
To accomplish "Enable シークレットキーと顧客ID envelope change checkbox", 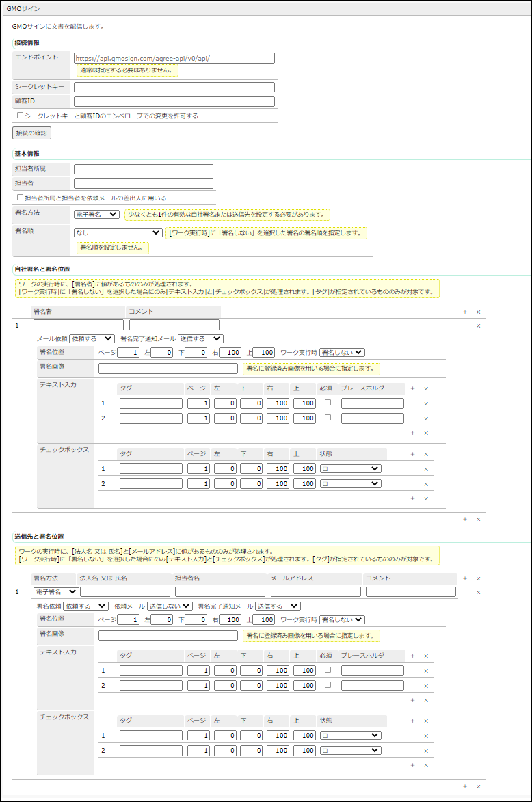I will coord(21,116).
